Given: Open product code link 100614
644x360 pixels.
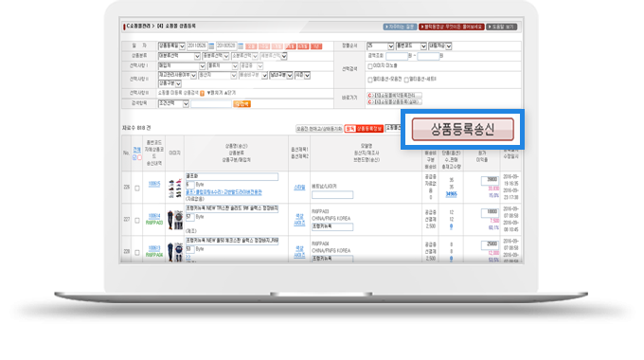Looking at the screenshot, I should click(x=154, y=216).
